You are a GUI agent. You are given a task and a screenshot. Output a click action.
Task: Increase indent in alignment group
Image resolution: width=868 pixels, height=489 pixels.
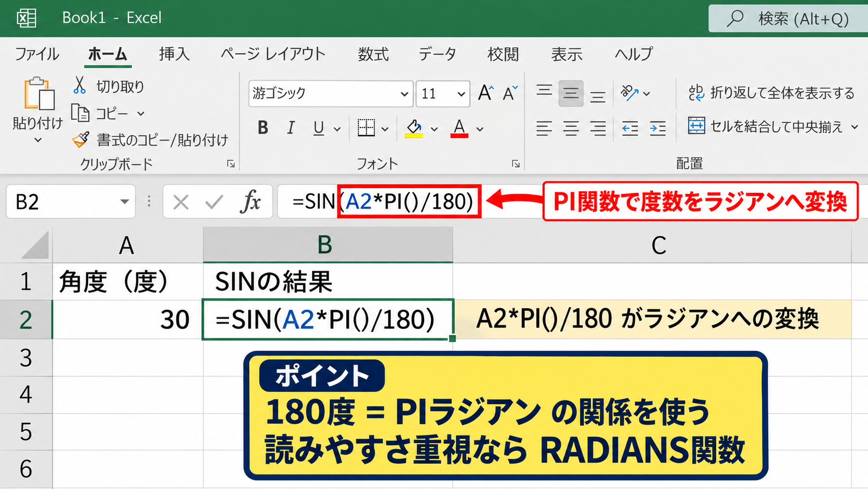pyautogui.click(x=658, y=128)
